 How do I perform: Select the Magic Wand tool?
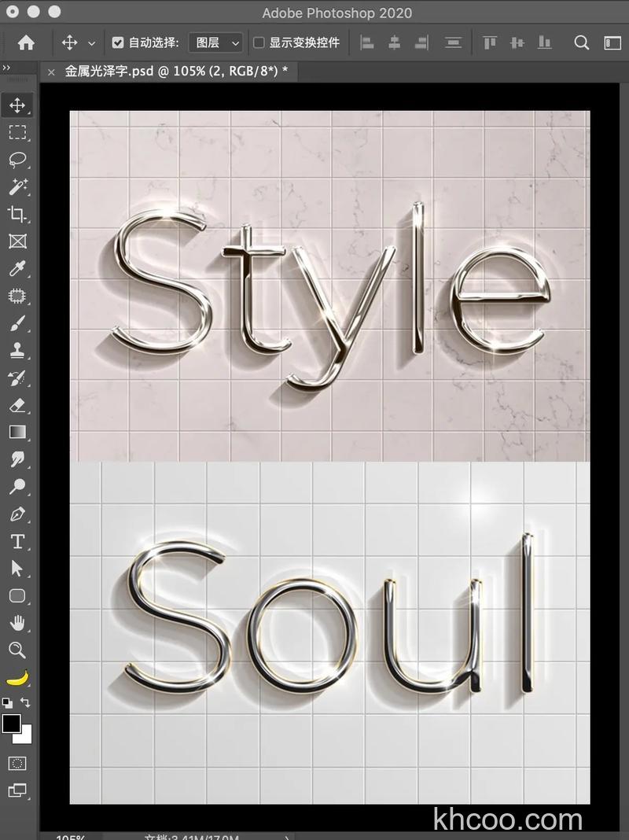[17, 186]
